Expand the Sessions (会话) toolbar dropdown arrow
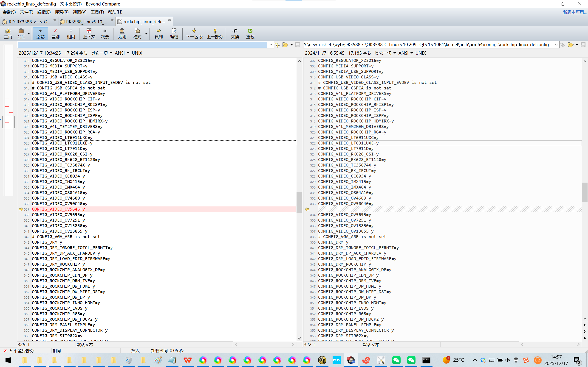The width and height of the screenshot is (588, 367). [x=29, y=33]
